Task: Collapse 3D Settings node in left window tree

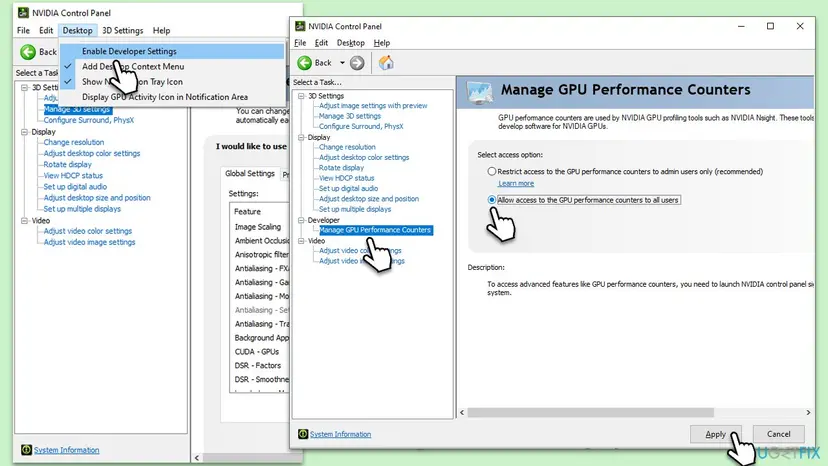Action: pos(24,87)
